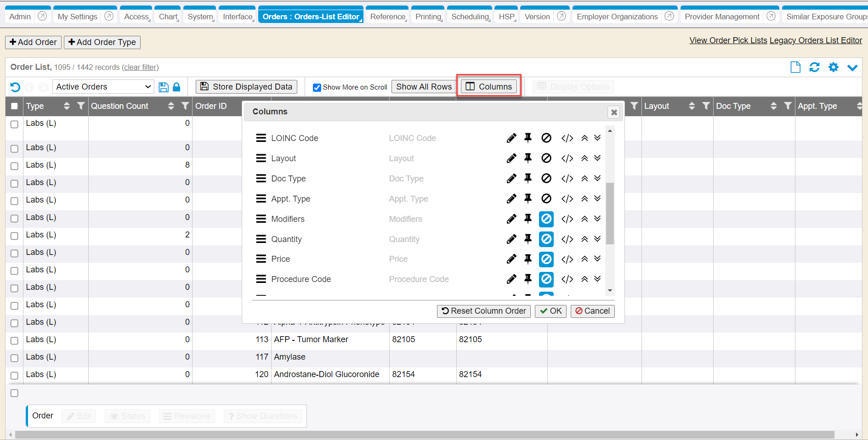Switch to the Reference tab
Viewport: 868px width, 440px height.
[387, 17]
